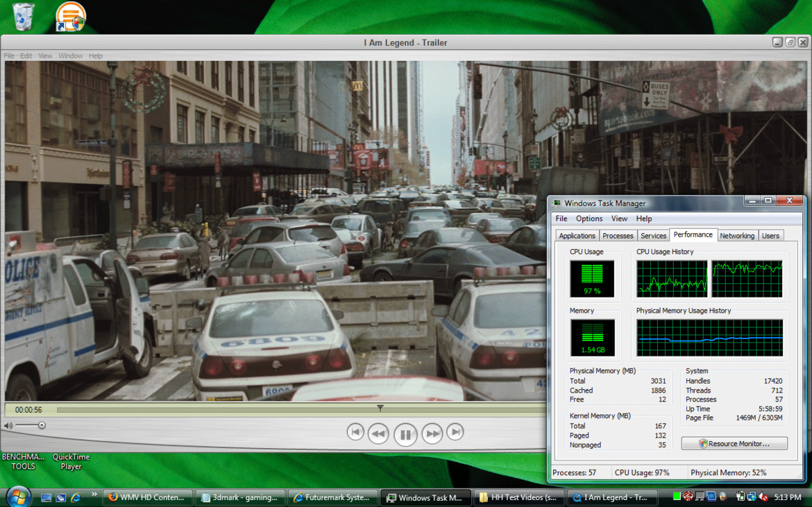The height and width of the screenshot is (507, 812).
Task: Open Resource Monitor
Action: pyautogui.click(x=734, y=444)
